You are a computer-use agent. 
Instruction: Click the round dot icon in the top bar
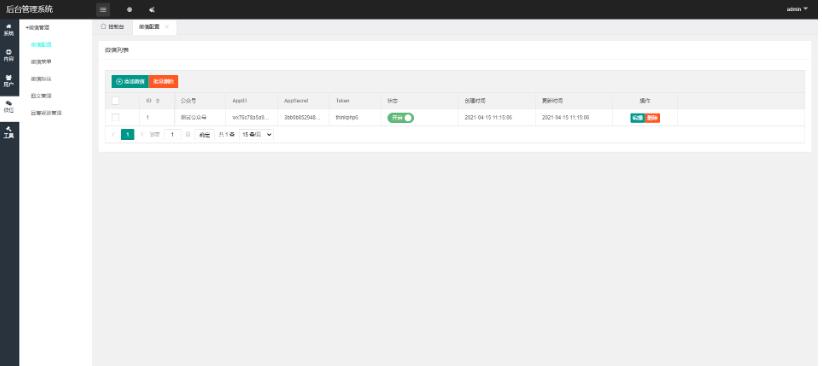(129, 9)
